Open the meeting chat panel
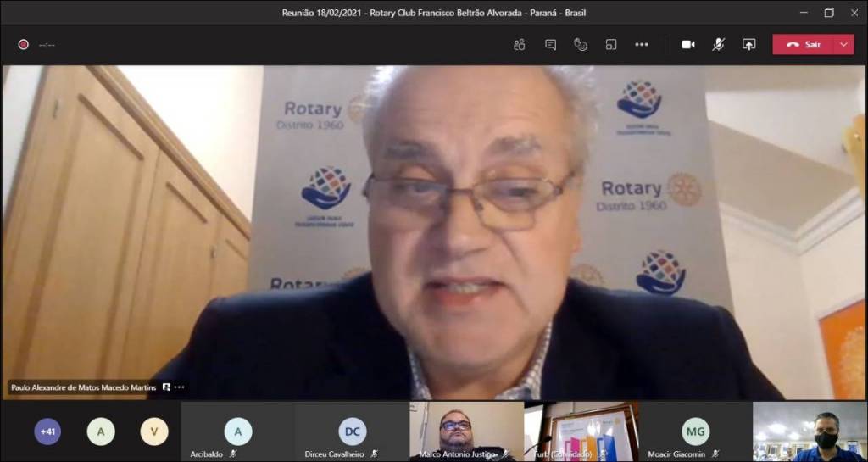This screenshot has height=462, width=868. click(x=550, y=45)
